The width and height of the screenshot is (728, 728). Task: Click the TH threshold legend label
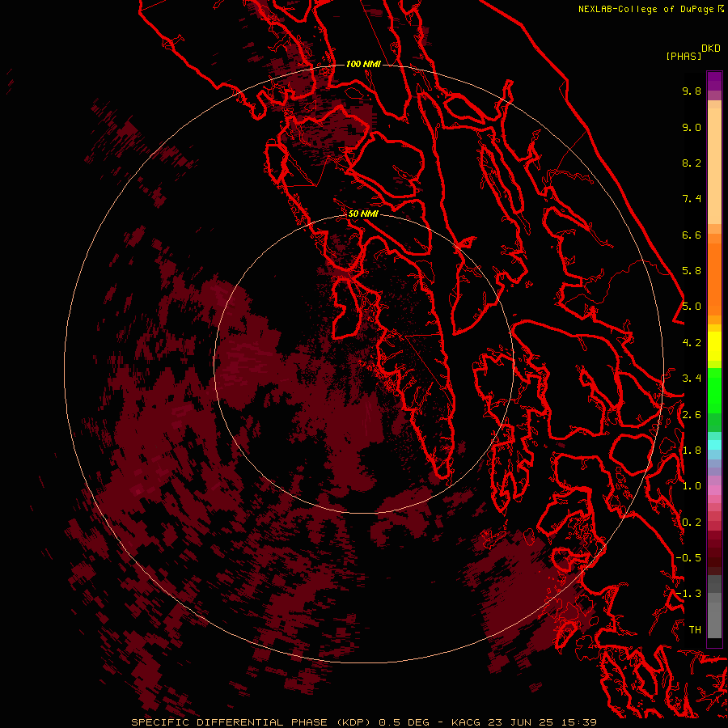pyautogui.click(x=695, y=630)
